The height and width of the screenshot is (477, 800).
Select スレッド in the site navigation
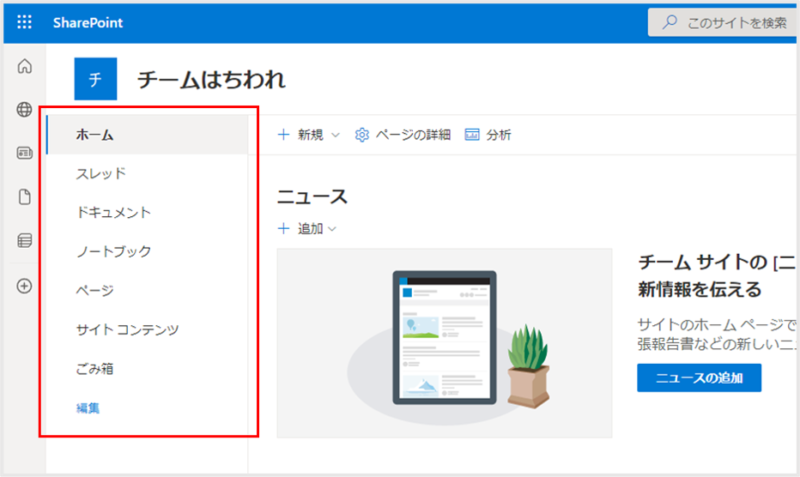click(101, 174)
